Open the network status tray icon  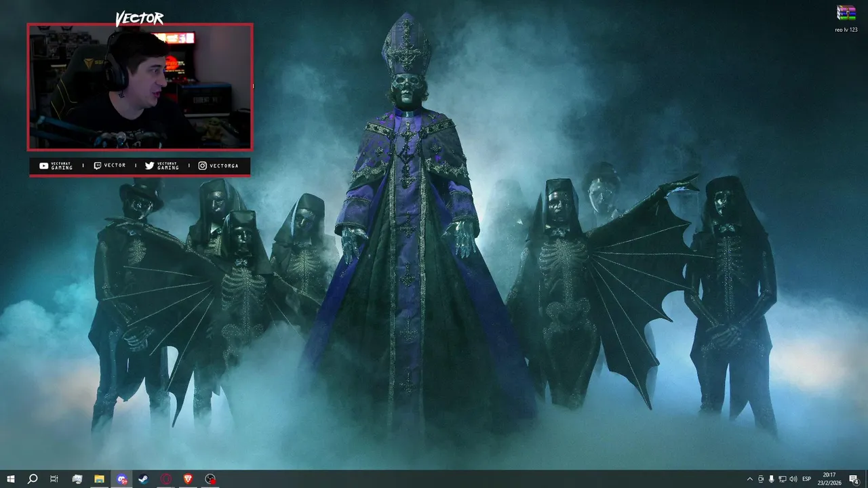(782, 479)
